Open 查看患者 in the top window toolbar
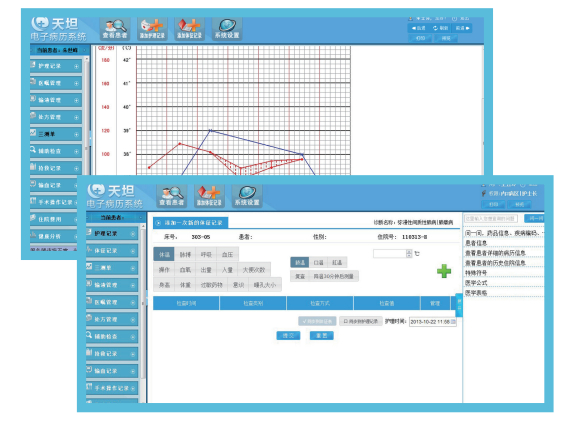The width and height of the screenshot is (568, 421). coord(115,29)
